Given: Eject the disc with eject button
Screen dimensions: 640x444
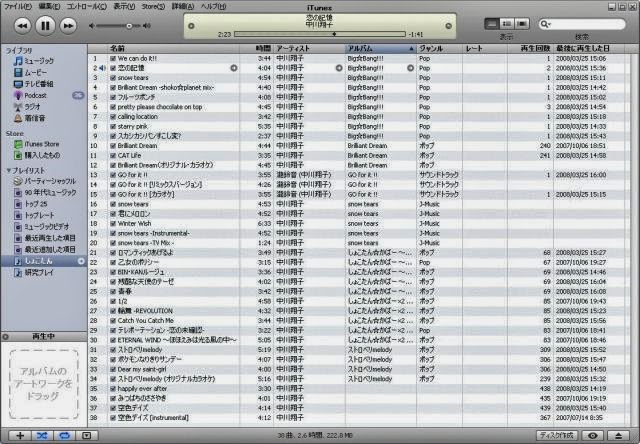Looking at the screenshot, I should pos(618,435).
